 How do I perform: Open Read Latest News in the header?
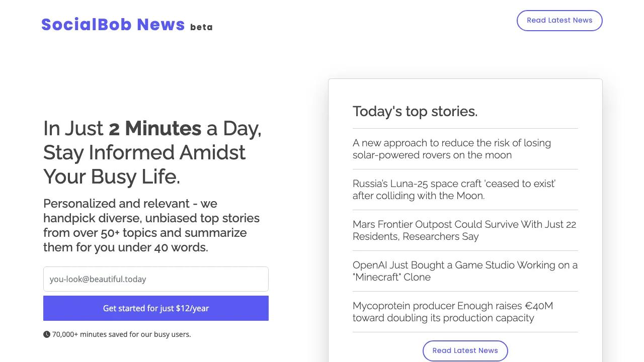559,21
